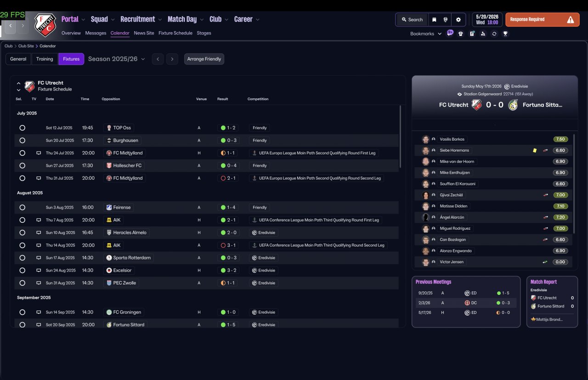Select the radio for Burghausen fixture
Screen dimensions: 588x380
(23, 141)
